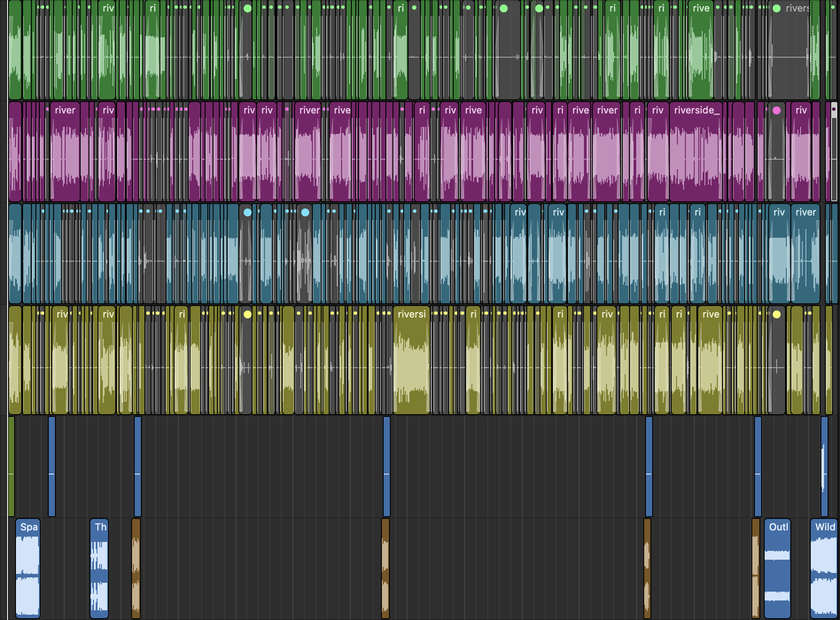Select the green track's 'riv' region
Screen dimensions: 840x620
click(x=107, y=50)
